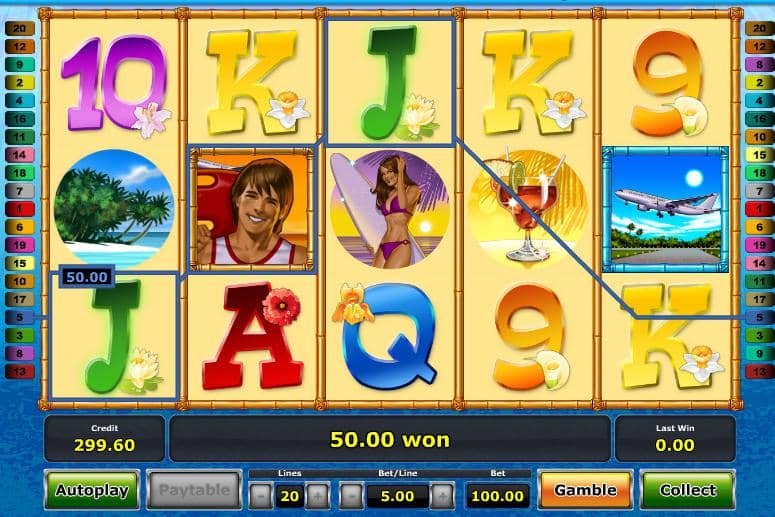Increase the number of lines with plus
This screenshot has width=775, height=517.
click(317, 495)
